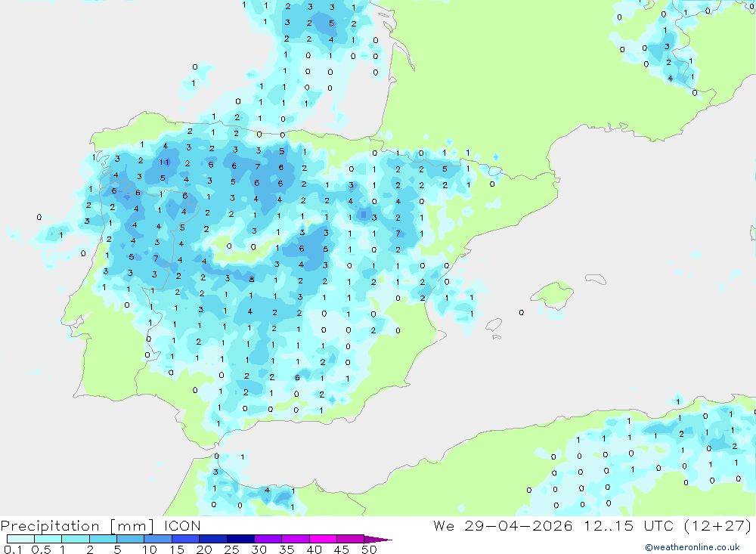Select the 15–20 mm legend color segment
Viewport: 756px width, 554px height.
(185, 539)
